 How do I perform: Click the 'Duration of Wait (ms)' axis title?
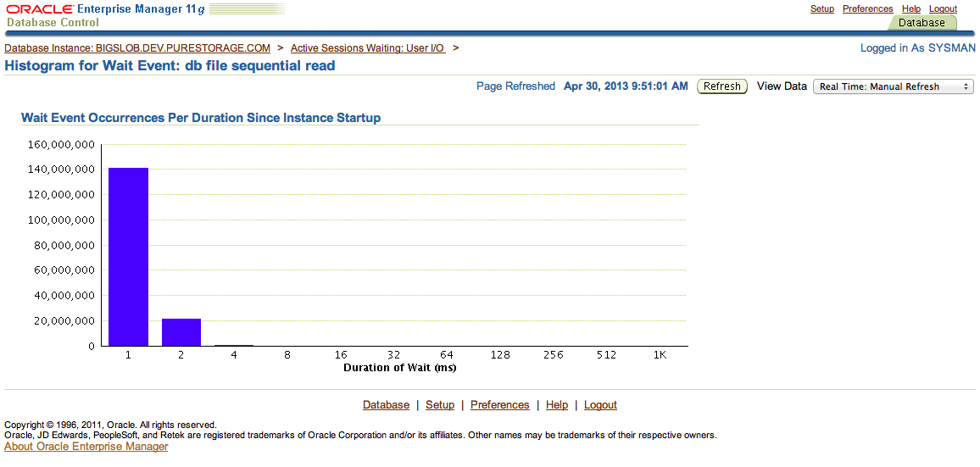[400, 368]
